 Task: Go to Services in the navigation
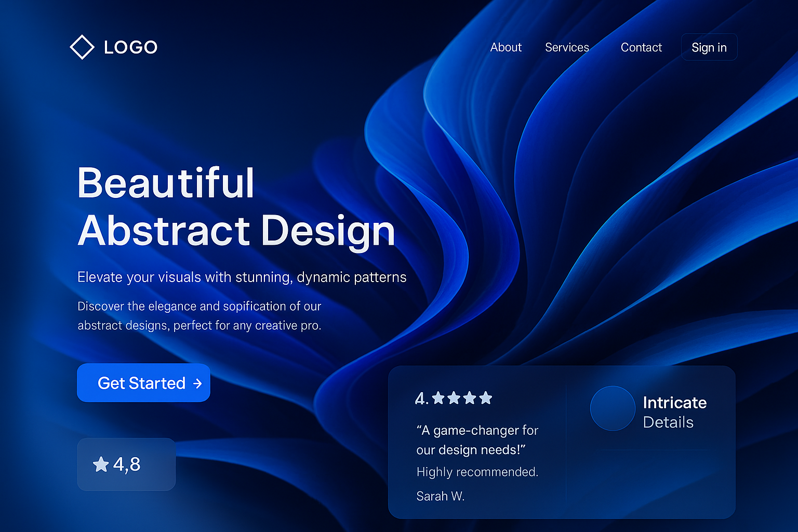[567, 47]
